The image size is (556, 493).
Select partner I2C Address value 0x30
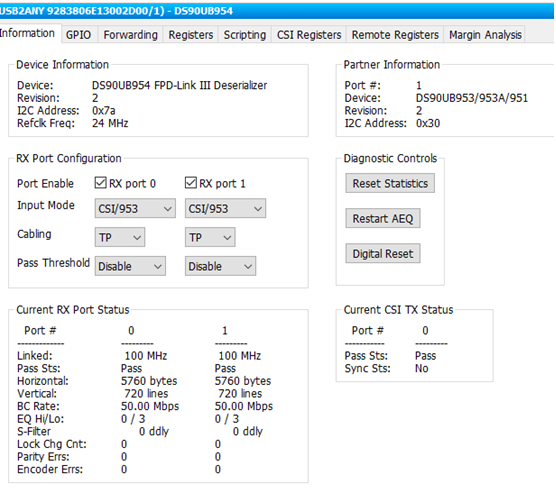coord(428,123)
